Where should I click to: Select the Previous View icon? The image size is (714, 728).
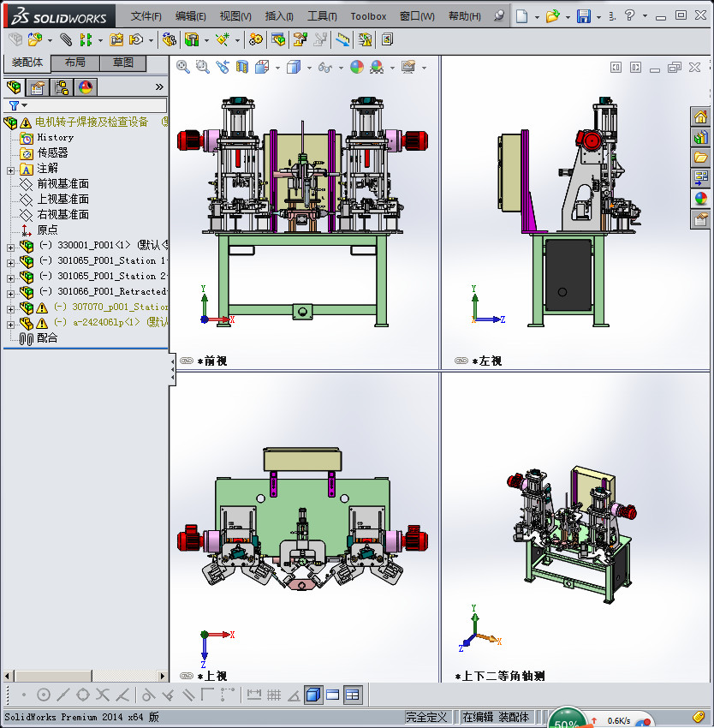pyautogui.click(x=223, y=68)
